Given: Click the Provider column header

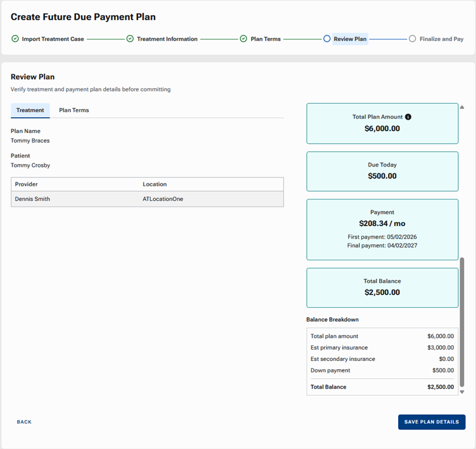Looking at the screenshot, I should click(27, 184).
